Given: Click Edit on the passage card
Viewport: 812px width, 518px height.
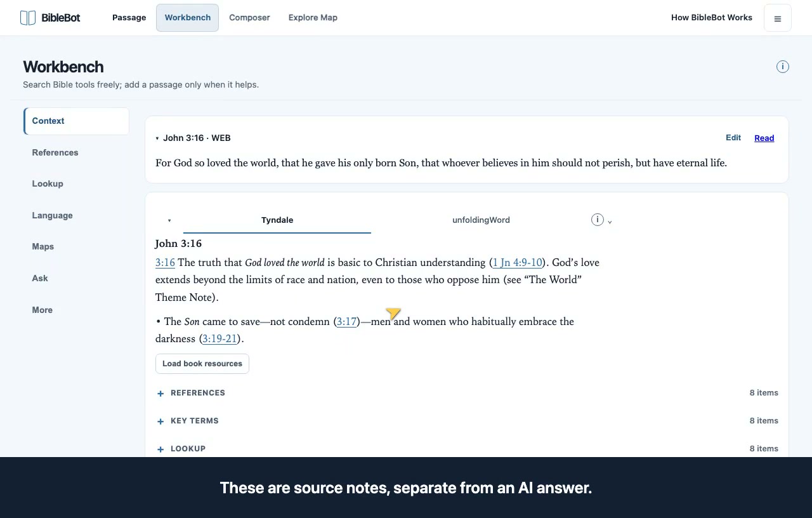Looking at the screenshot, I should (x=733, y=138).
